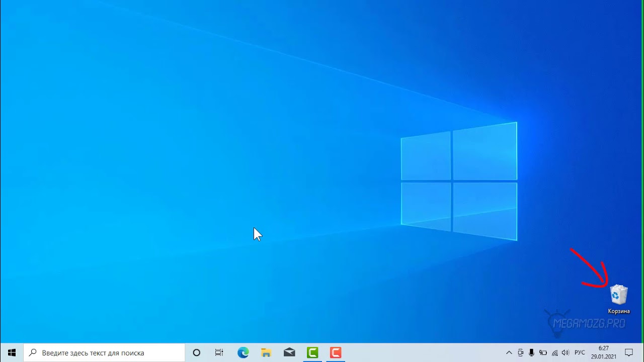The width and height of the screenshot is (644, 362).
Task: Open the volume control icon
Action: point(565,352)
